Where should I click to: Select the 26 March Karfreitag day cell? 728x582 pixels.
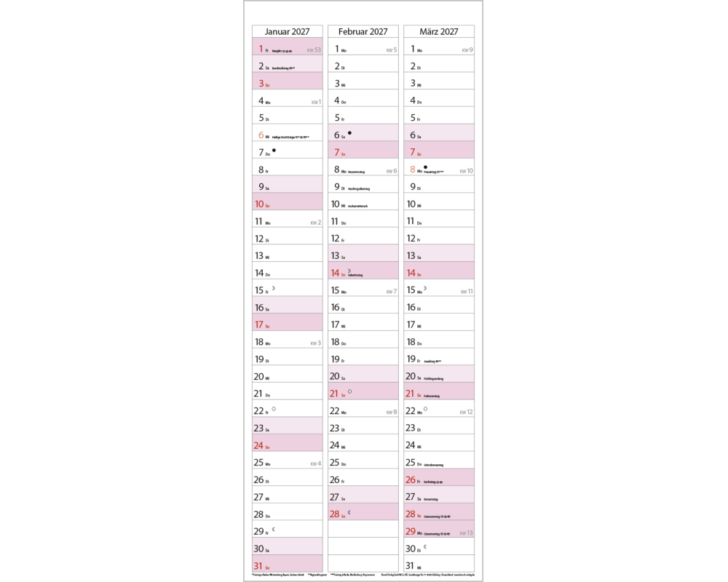pyautogui.click(x=439, y=479)
